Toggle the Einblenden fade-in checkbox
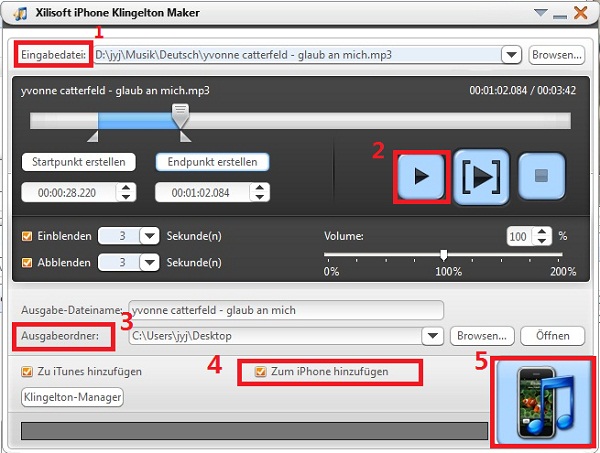 (27, 236)
